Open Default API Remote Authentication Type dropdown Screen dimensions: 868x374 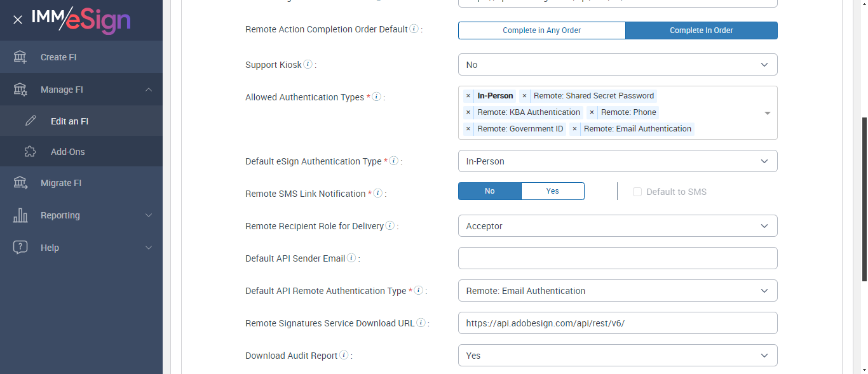tap(617, 291)
